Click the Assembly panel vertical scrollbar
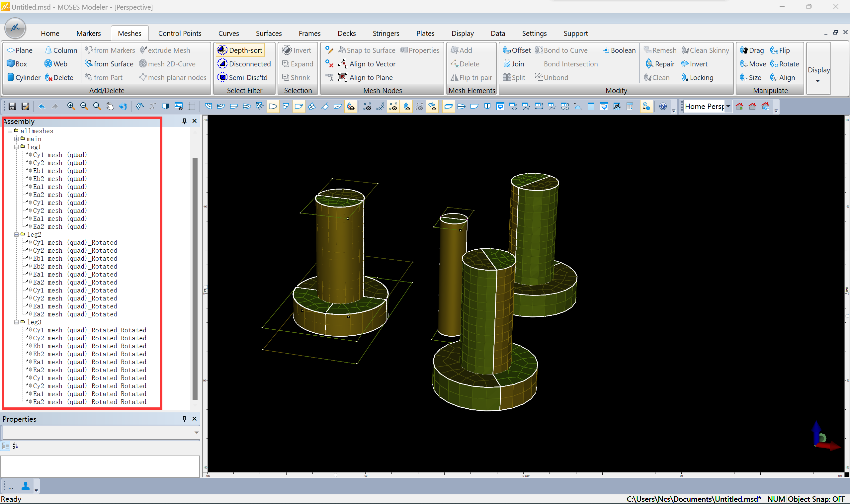 pos(195,279)
